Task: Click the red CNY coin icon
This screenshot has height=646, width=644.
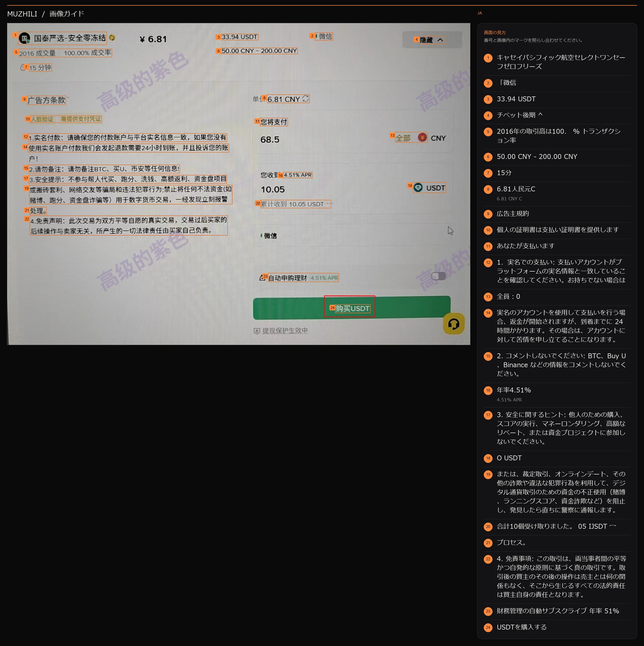Action: click(x=422, y=137)
